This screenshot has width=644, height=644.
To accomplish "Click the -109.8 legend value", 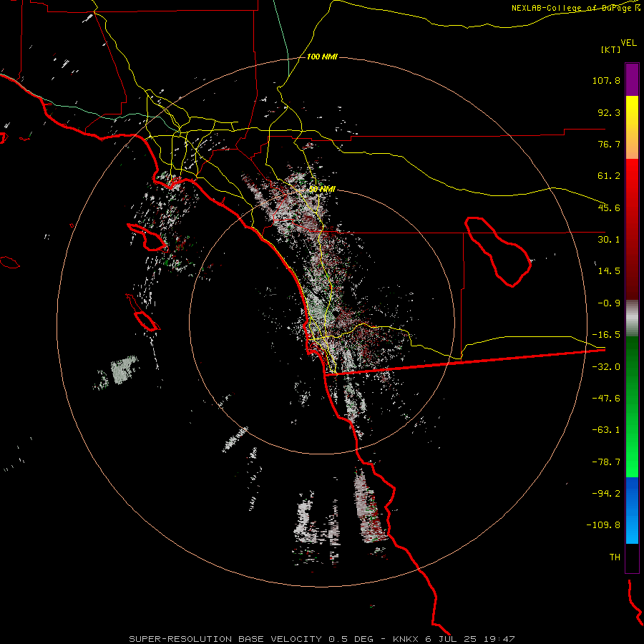I will 604,525.
